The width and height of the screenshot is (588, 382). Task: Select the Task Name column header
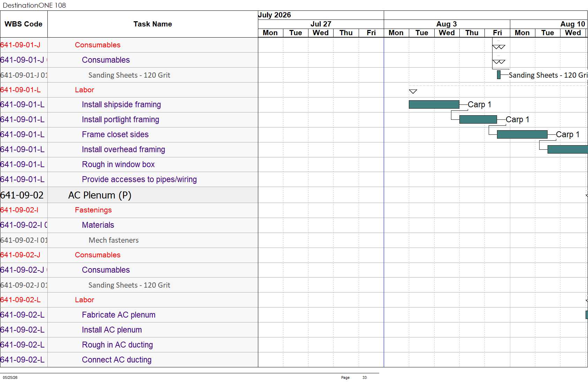coord(153,24)
